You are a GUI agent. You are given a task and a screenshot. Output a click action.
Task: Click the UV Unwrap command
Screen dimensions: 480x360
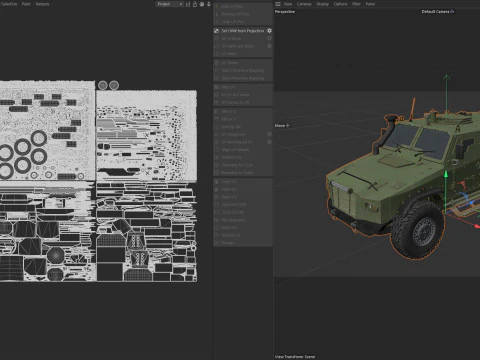pyautogui.click(x=231, y=39)
